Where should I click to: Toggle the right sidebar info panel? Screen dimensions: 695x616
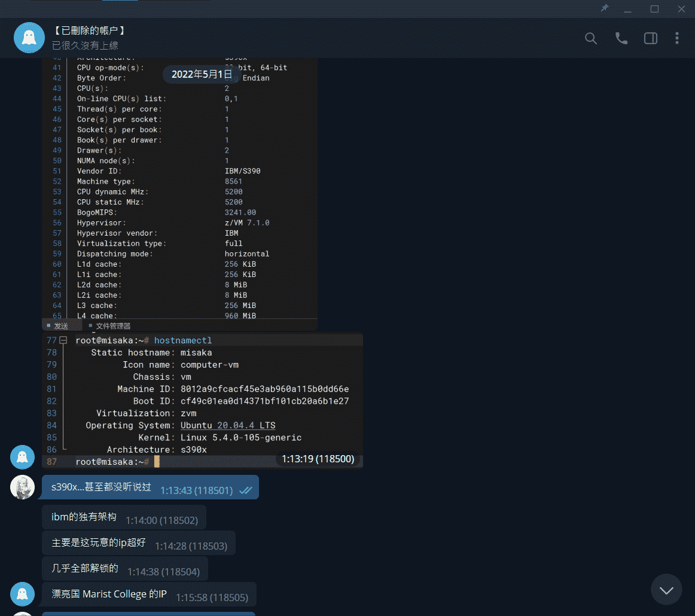(650, 38)
